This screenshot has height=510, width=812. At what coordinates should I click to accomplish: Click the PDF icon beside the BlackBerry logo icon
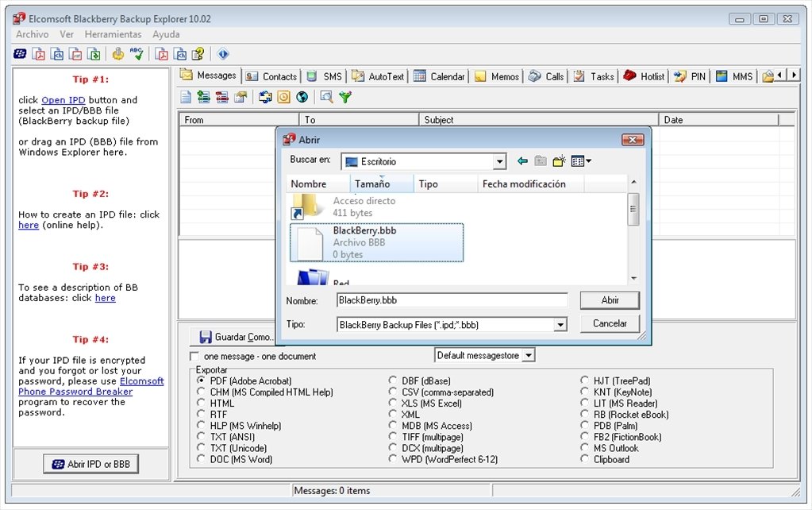[x=38, y=53]
